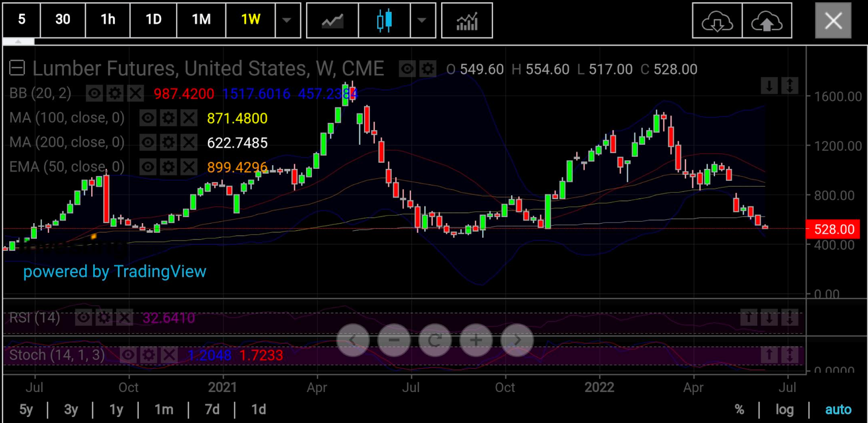This screenshot has width=868, height=423.
Task: Open settings gear for Lumber Futures series
Action: [x=428, y=69]
